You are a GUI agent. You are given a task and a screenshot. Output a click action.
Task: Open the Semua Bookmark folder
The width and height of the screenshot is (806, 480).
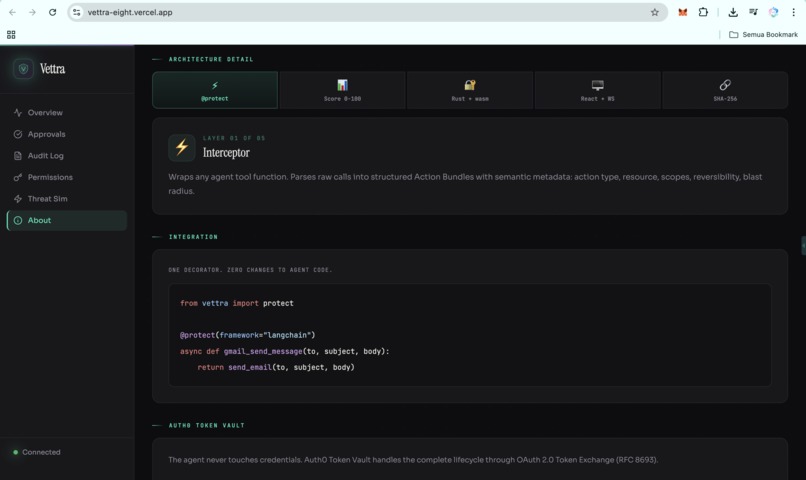[x=763, y=34]
